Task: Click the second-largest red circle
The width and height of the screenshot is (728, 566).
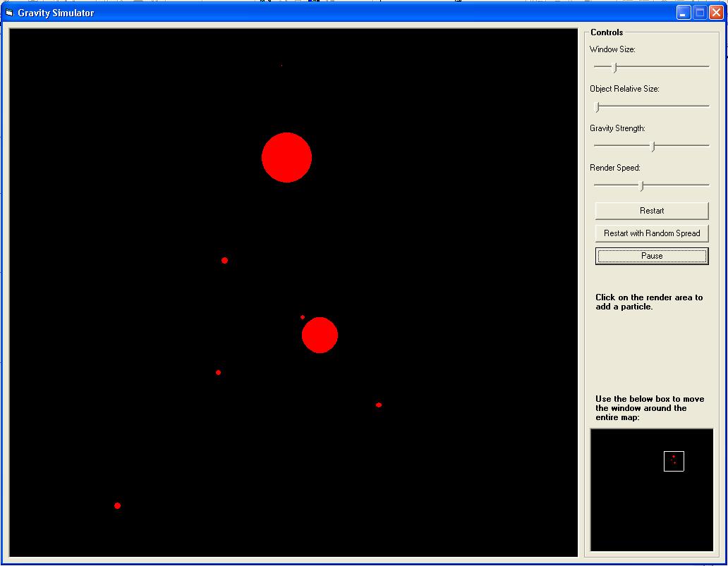Action: (x=320, y=335)
